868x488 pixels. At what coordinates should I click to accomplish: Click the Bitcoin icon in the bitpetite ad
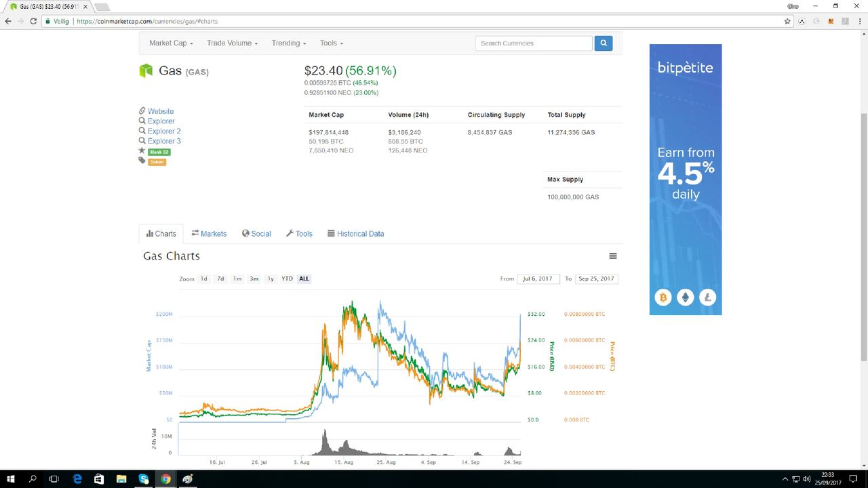click(x=663, y=298)
